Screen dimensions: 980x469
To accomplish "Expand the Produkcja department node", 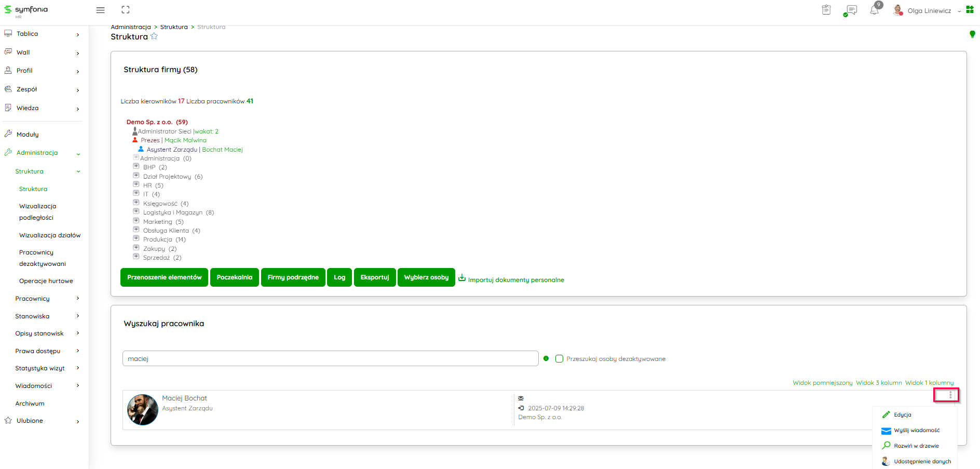I will click(x=136, y=238).
